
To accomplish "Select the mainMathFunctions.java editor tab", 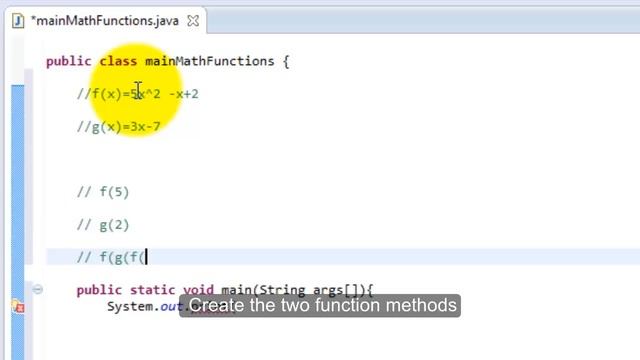I will (x=105, y=20).
